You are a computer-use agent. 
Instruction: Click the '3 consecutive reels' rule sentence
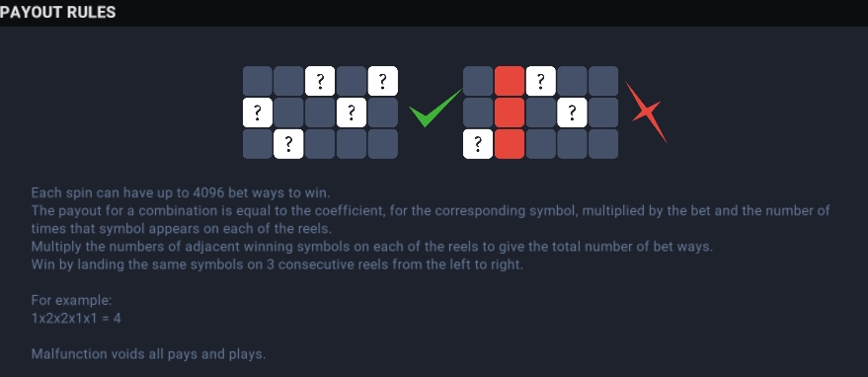[x=276, y=264]
